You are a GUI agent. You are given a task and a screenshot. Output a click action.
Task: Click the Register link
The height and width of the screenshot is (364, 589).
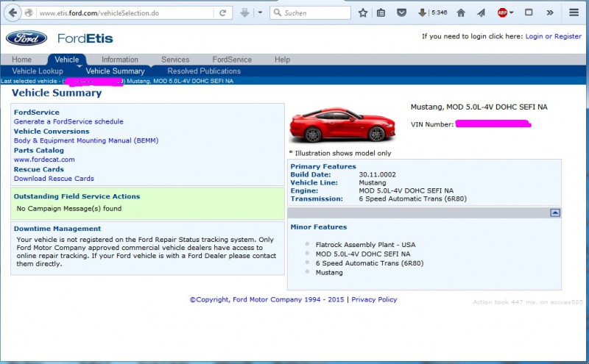tap(568, 36)
